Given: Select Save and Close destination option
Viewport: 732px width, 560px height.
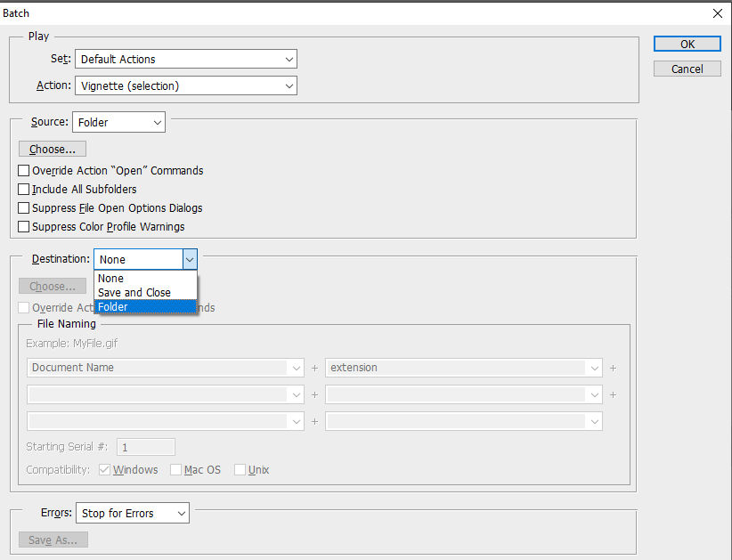Looking at the screenshot, I should point(145,293).
